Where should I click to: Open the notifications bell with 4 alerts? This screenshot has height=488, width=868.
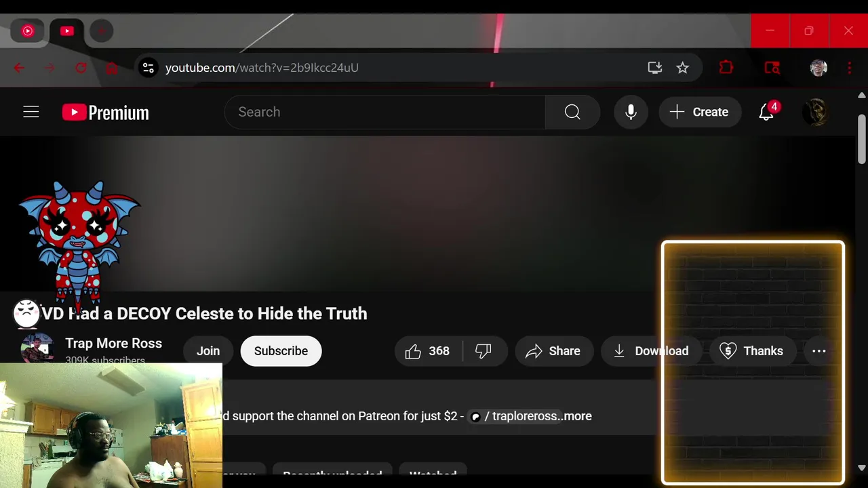767,112
